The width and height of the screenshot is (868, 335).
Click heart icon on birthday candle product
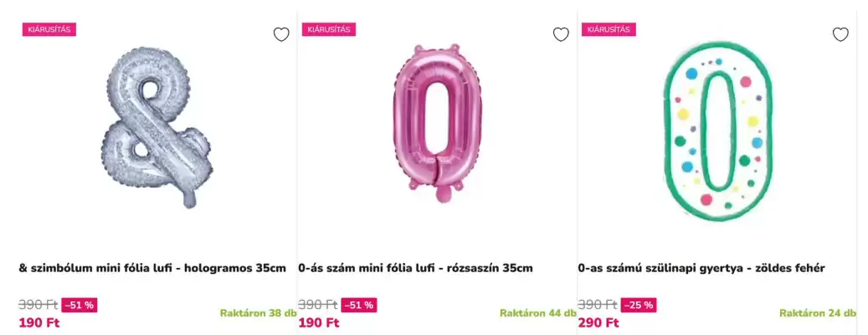[x=840, y=34]
